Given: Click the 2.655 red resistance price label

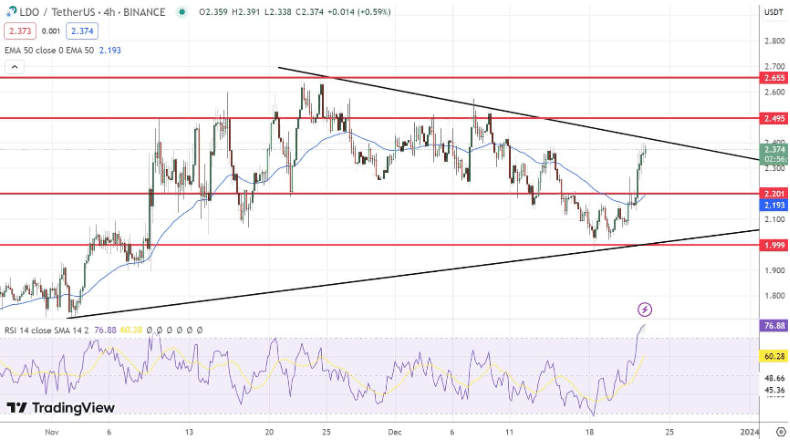Looking at the screenshot, I should pos(773,77).
